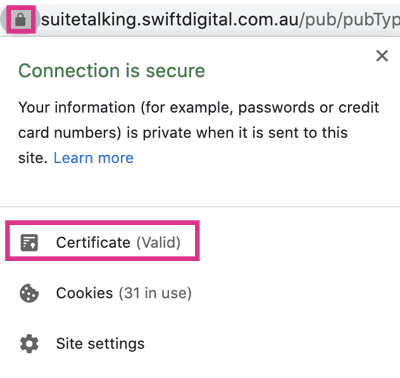Click the padlock icon in the address bar

tap(21, 20)
